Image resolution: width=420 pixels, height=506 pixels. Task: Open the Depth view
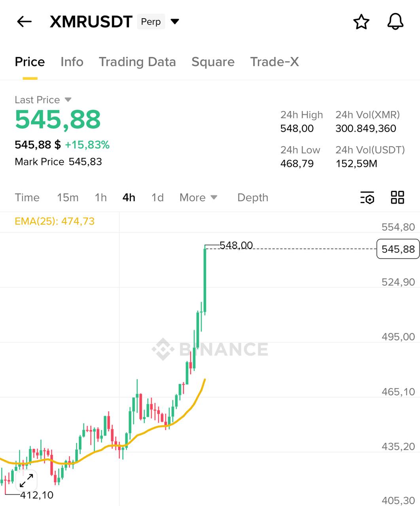253,198
